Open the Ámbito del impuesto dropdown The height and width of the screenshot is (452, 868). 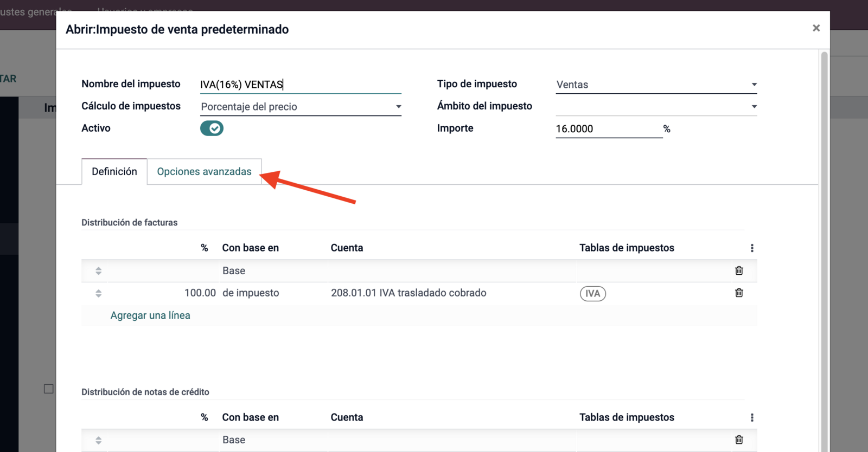tap(656, 107)
